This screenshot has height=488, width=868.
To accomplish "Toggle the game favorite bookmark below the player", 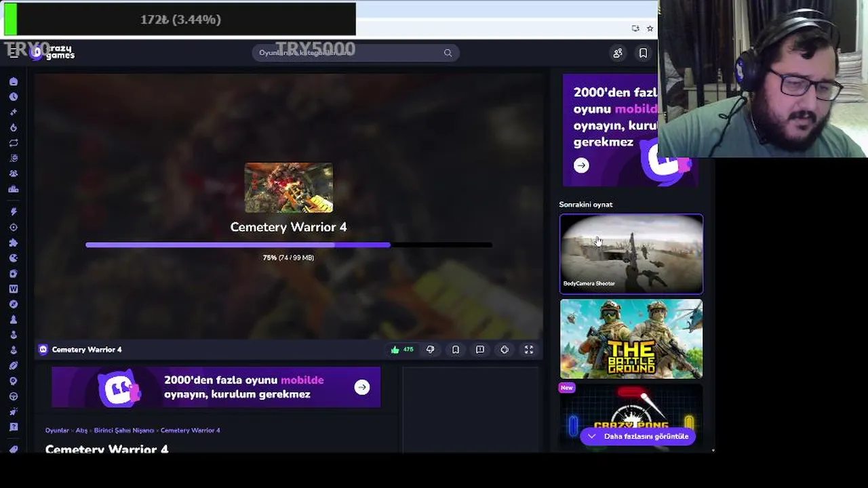I will point(456,350).
